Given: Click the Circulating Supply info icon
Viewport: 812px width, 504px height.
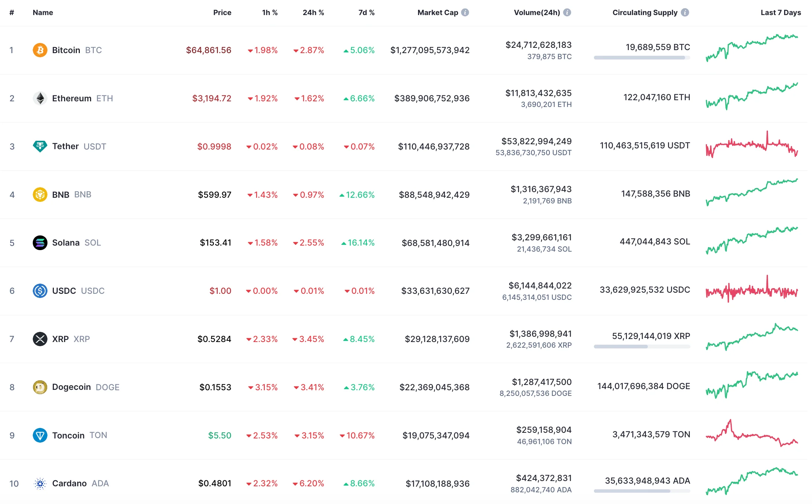Looking at the screenshot, I should (x=685, y=12).
